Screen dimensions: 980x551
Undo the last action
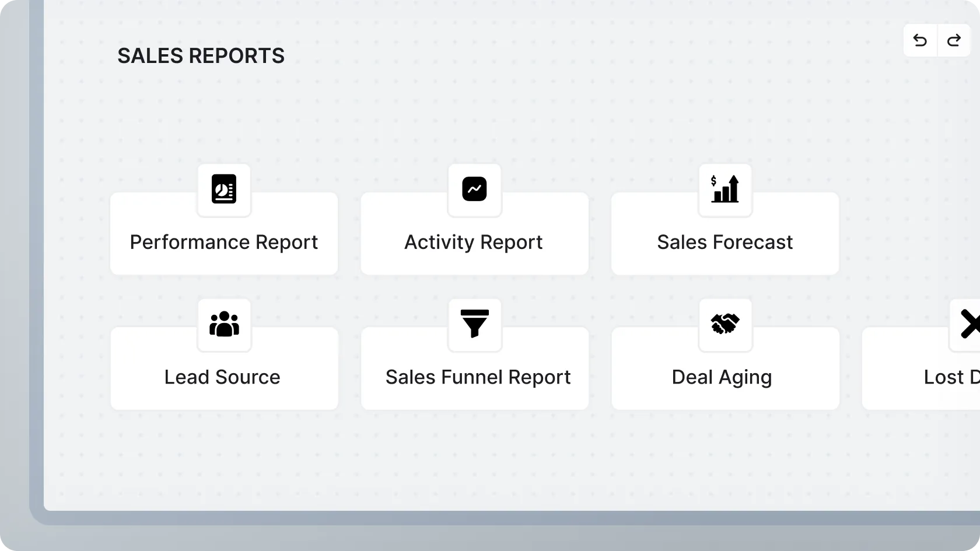pyautogui.click(x=920, y=40)
